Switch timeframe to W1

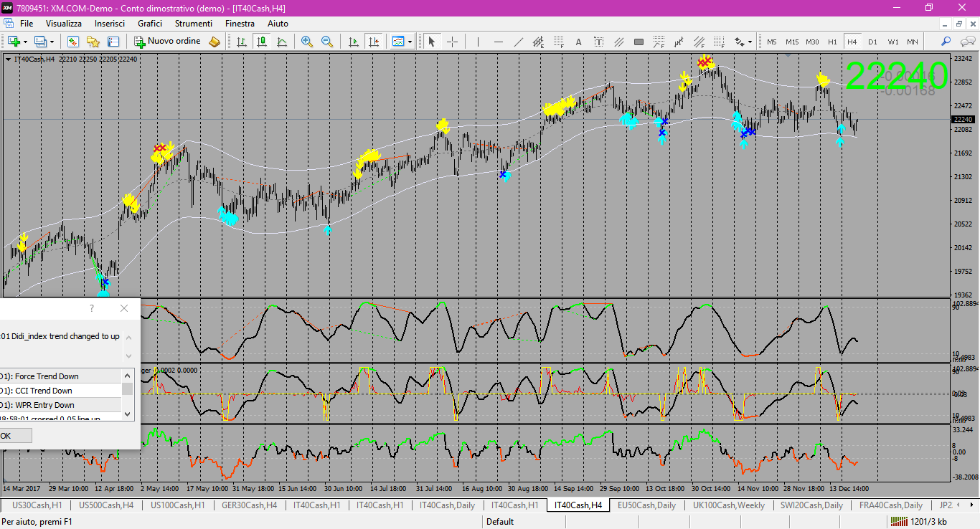tap(892, 42)
